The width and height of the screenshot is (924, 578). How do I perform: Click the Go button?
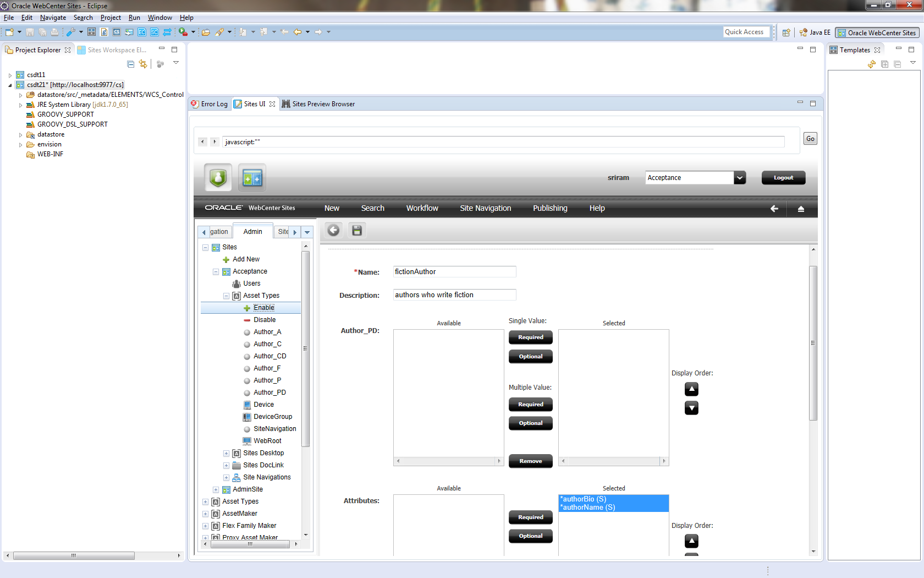[x=810, y=139]
